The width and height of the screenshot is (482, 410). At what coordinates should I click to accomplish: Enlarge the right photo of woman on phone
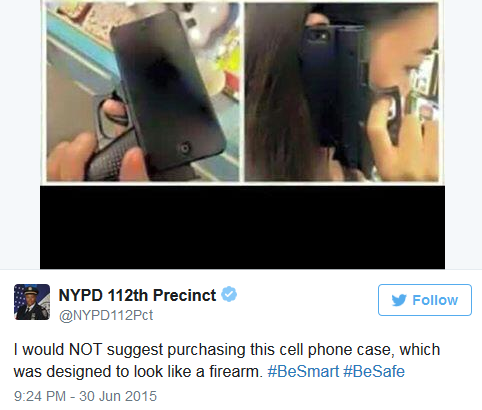(x=342, y=92)
